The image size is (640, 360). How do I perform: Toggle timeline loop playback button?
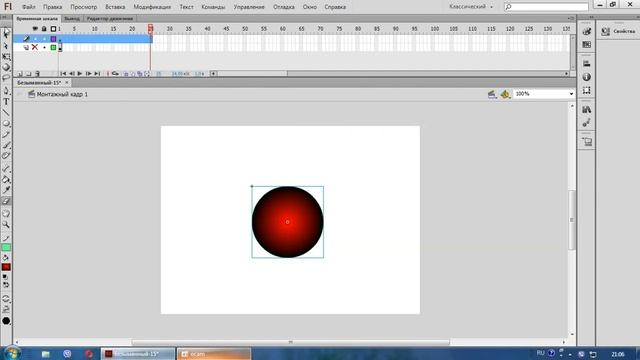click(x=116, y=74)
